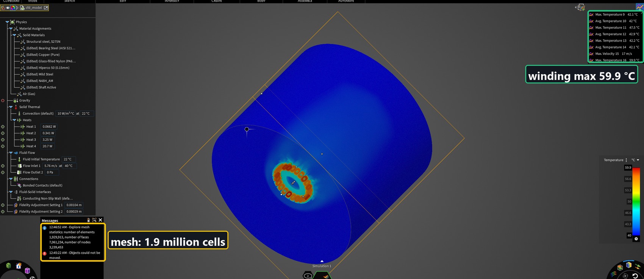This screenshot has height=279, width=644.
Task: Click the Connections icon in the tree
Action: (x=16, y=179)
